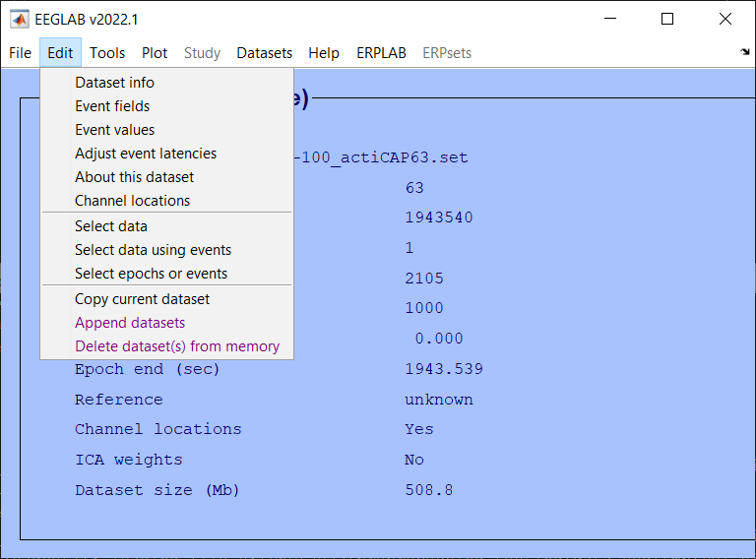Screen dimensions: 756x559
Task: Click the EEGLAB MATLAB logo icon
Action: (x=20, y=19)
